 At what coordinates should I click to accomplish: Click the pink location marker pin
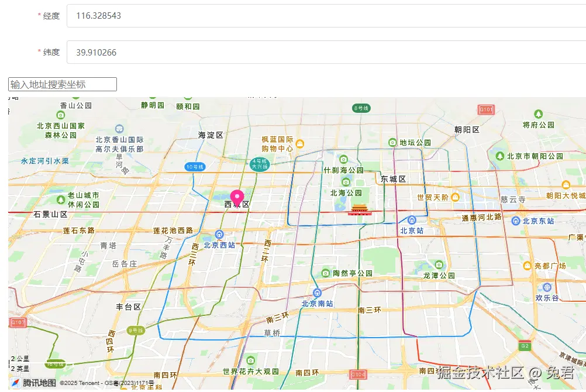point(237,198)
